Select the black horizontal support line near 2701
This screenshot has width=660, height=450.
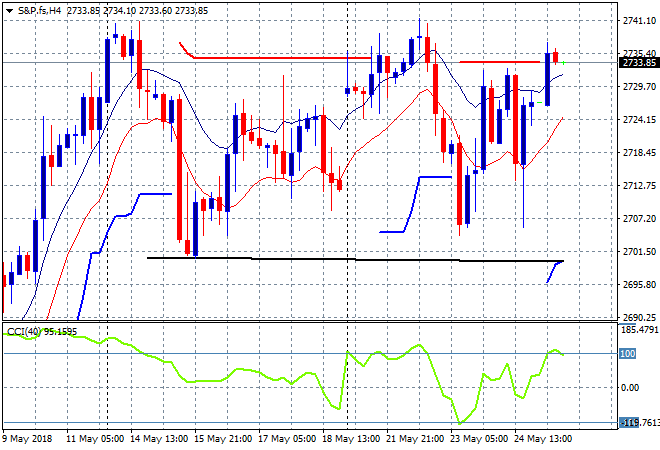click(x=355, y=259)
